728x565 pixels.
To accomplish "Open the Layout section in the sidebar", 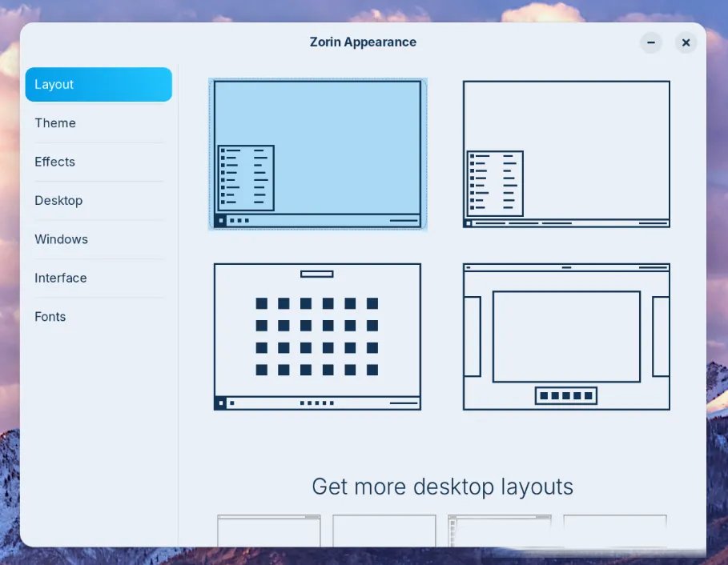I will click(99, 85).
